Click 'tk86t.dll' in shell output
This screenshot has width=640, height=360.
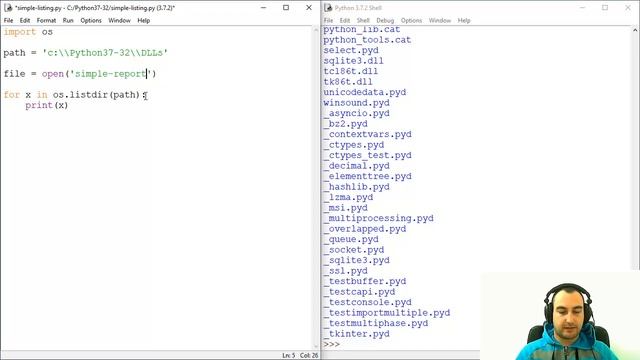click(x=348, y=82)
